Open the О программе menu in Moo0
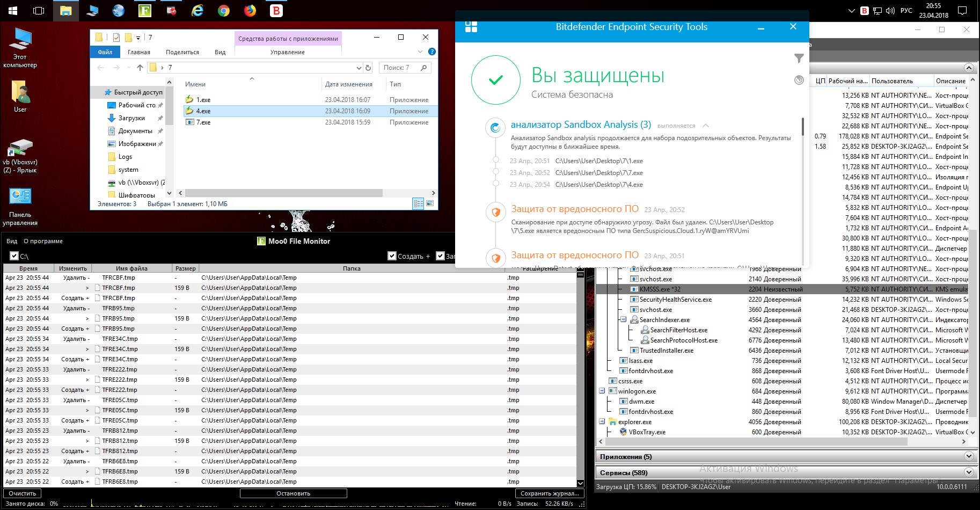This screenshot has height=510, width=980. [43, 241]
